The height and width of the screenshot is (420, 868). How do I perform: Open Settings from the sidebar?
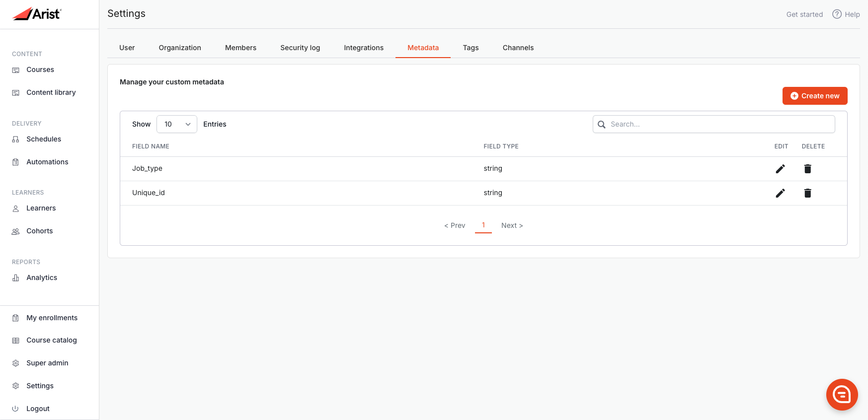click(40, 386)
